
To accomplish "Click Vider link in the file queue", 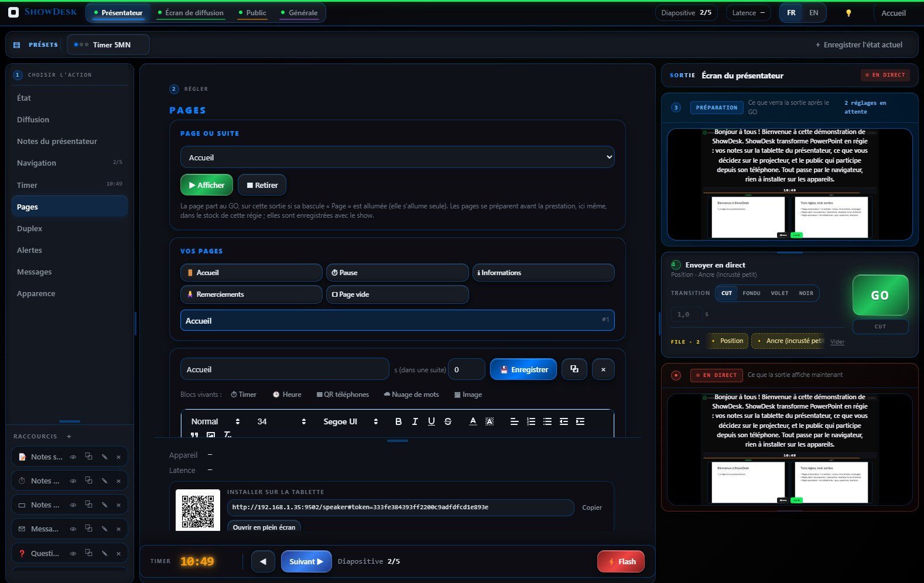I will click(x=837, y=342).
